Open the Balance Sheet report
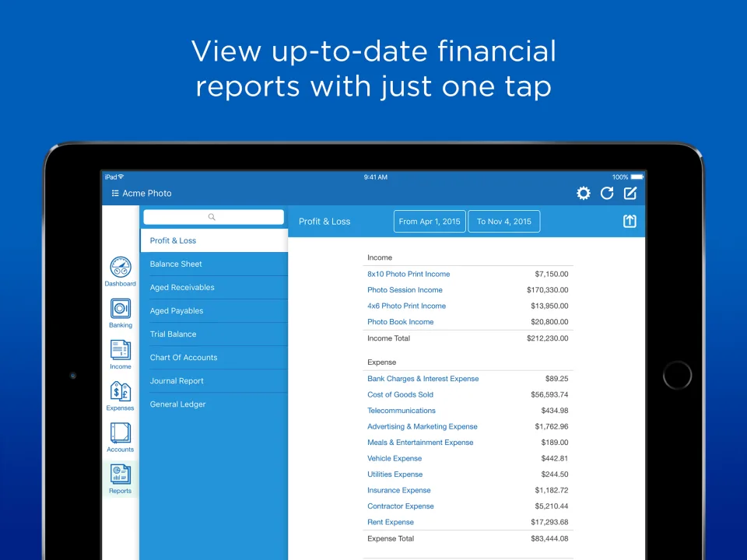Viewport: 747px width, 560px height. (x=215, y=264)
